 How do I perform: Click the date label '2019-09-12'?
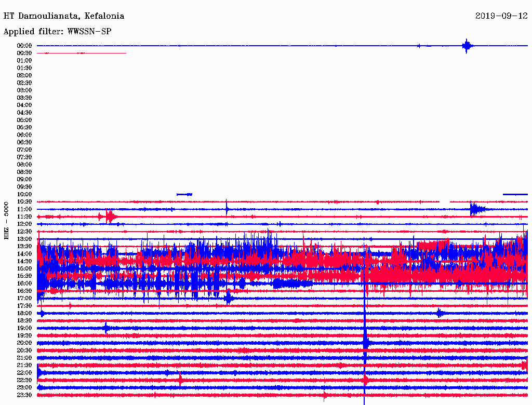pos(501,16)
